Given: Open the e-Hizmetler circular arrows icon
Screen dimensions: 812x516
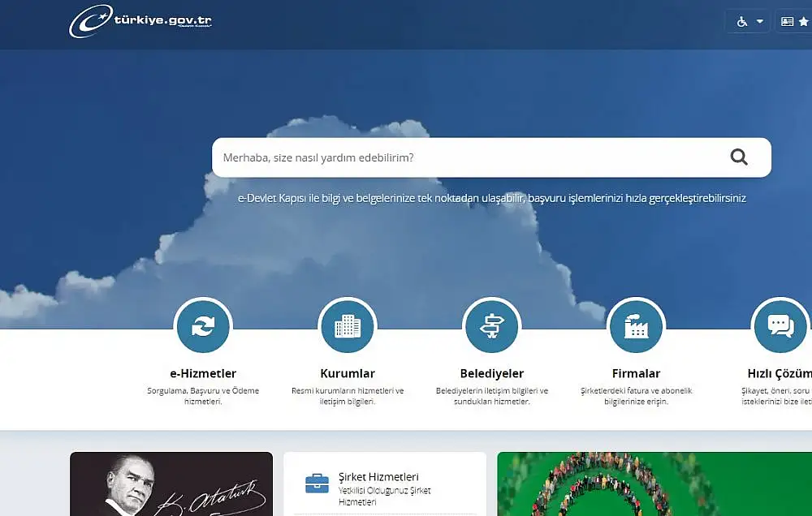Looking at the screenshot, I should [x=203, y=326].
